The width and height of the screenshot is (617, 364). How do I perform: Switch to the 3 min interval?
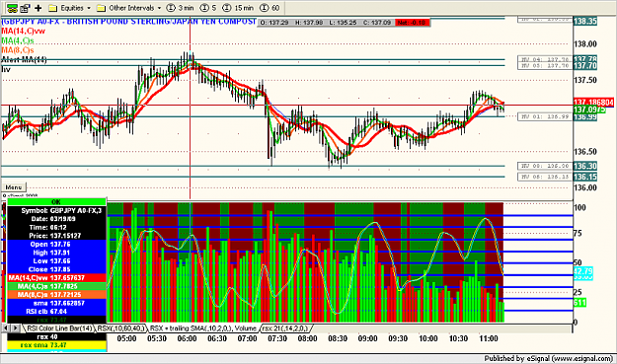click(181, 8)
